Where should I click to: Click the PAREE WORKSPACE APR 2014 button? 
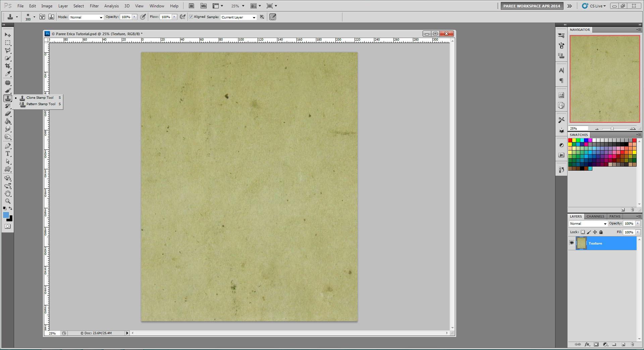(531, 6)
